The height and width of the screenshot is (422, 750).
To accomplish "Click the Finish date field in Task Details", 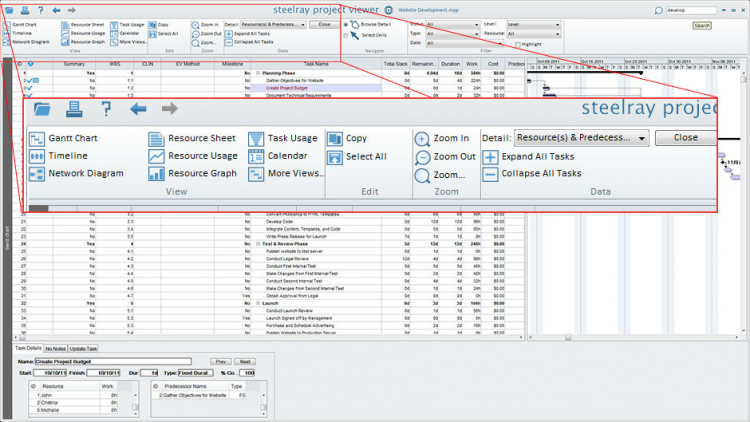I will [x=103, y=373].
